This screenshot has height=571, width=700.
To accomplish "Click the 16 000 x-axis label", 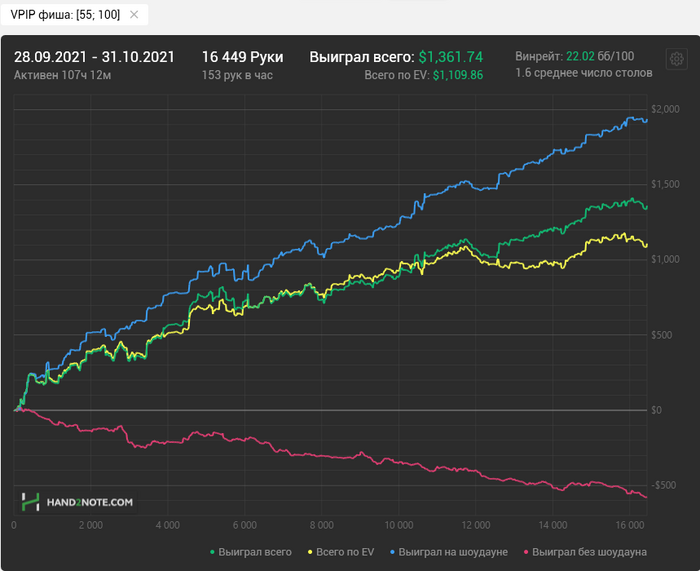I will [630, 525].
